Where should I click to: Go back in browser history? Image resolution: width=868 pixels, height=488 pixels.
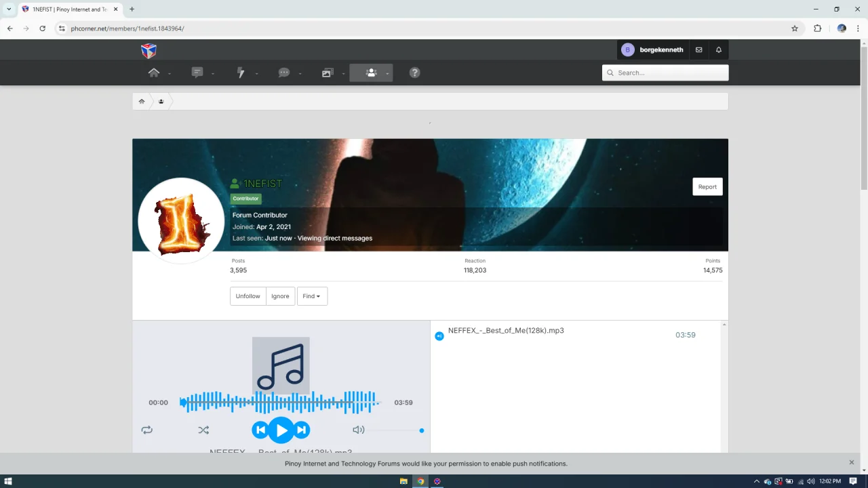click(x=9, y=28)
